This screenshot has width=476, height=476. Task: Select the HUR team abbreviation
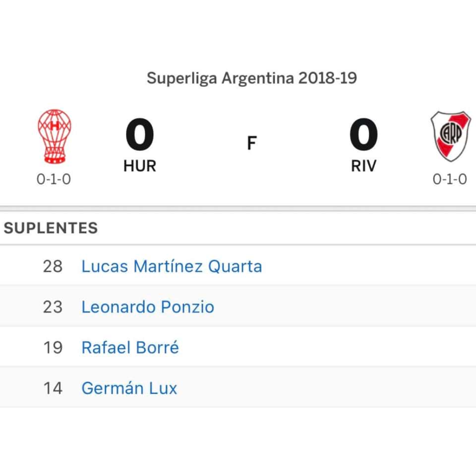click(140, 166)
